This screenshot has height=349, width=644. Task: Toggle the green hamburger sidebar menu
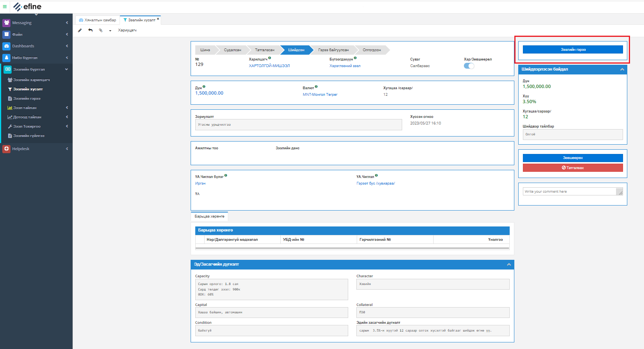pos(5,7)
